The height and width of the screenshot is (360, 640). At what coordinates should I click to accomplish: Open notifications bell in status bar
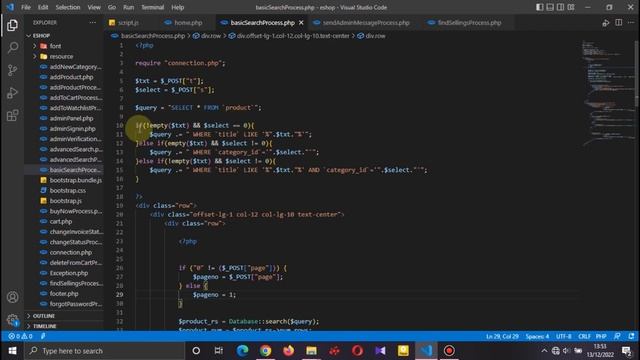pos(631,336)
